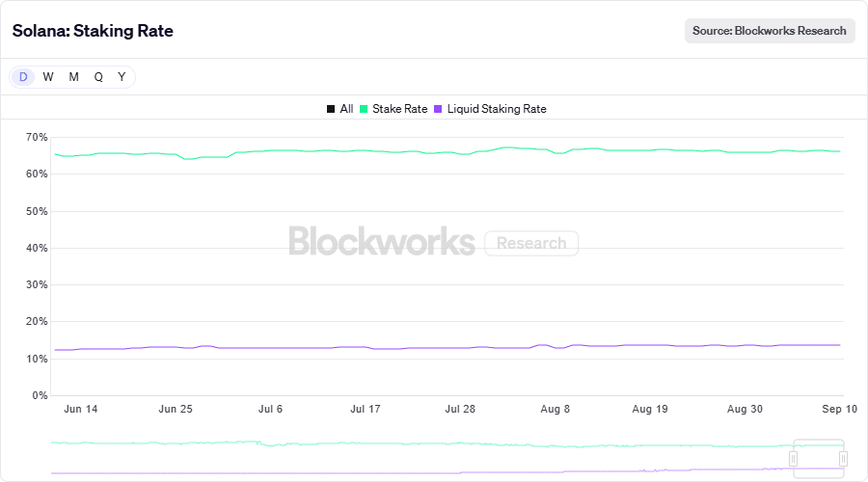
Task: Switch to yearly Y interval
Action: [122, 77]
